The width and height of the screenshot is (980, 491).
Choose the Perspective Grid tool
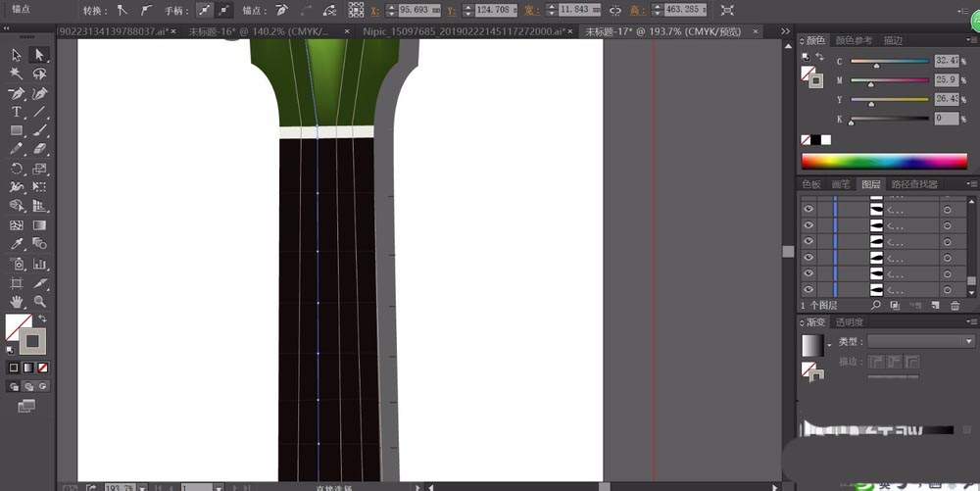click(x=39, y=206)
